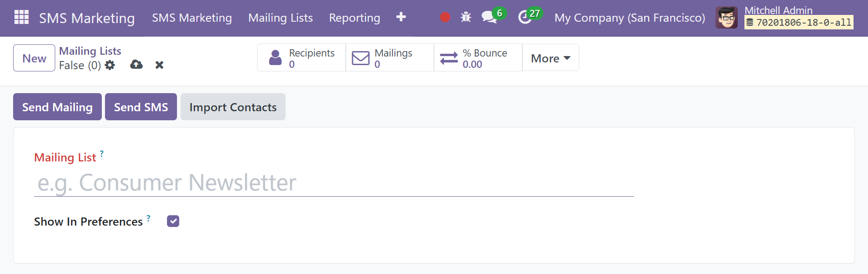The height and width of the screenshot is (274, 868).
Task: Open the plus new-menu icon in navbar
Action: (401, 17)
